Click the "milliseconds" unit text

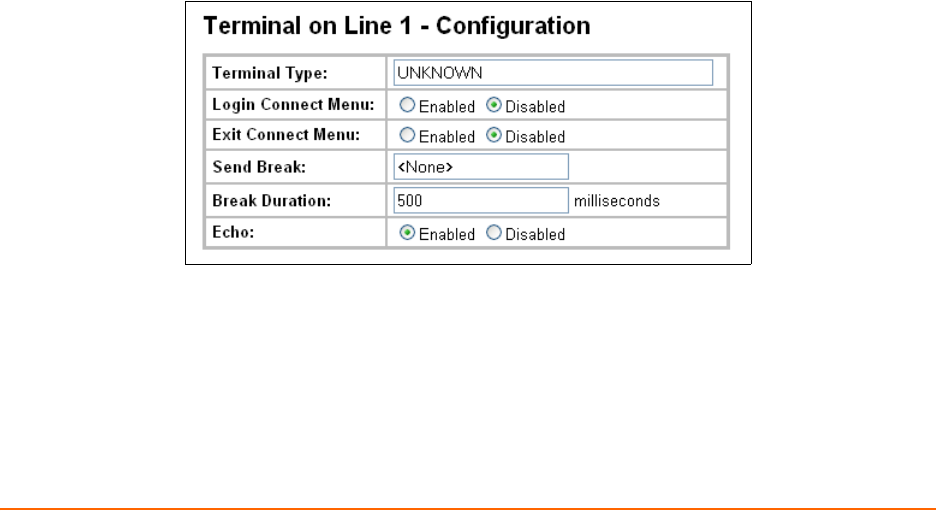pos(617,200)
